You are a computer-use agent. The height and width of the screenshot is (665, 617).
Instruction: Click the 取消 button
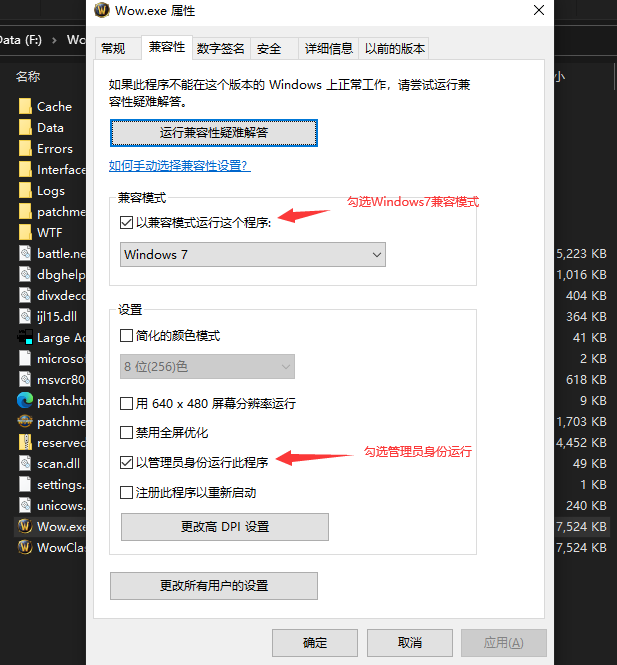pos(410,643)
